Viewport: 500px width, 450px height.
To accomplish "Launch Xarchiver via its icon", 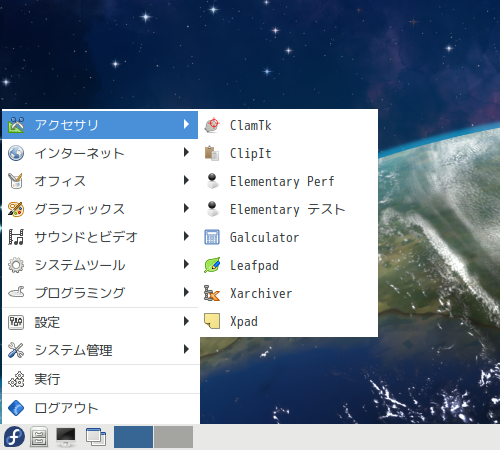I will [x=212, y=293].
